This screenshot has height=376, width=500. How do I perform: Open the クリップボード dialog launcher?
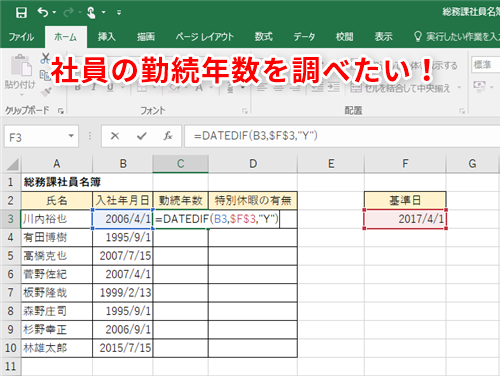61,111
